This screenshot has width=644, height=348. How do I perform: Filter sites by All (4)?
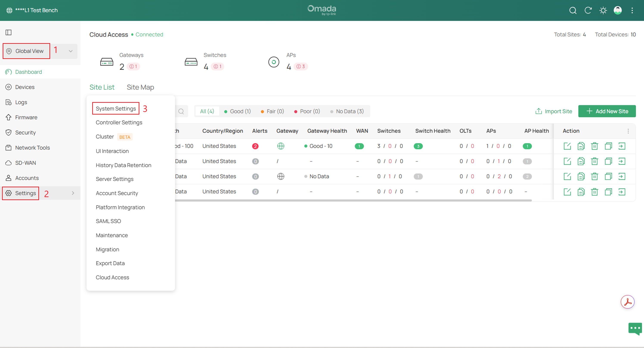coord(207,111)
